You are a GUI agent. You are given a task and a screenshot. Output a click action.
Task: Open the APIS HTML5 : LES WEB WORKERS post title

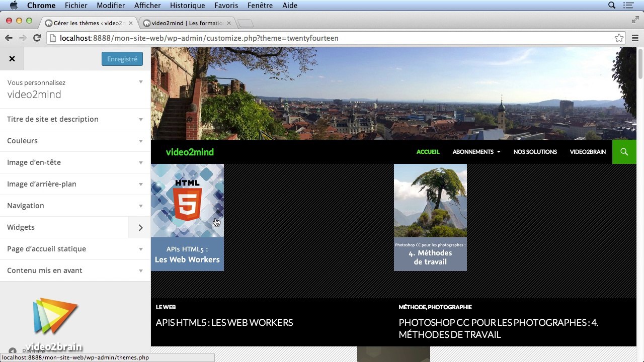pyautogui.click(x=224, y=323)
